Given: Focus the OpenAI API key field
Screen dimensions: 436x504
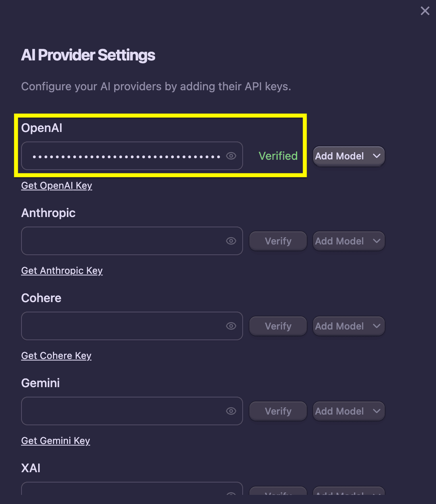Looking at the screenshot, I should pos(123,156).
